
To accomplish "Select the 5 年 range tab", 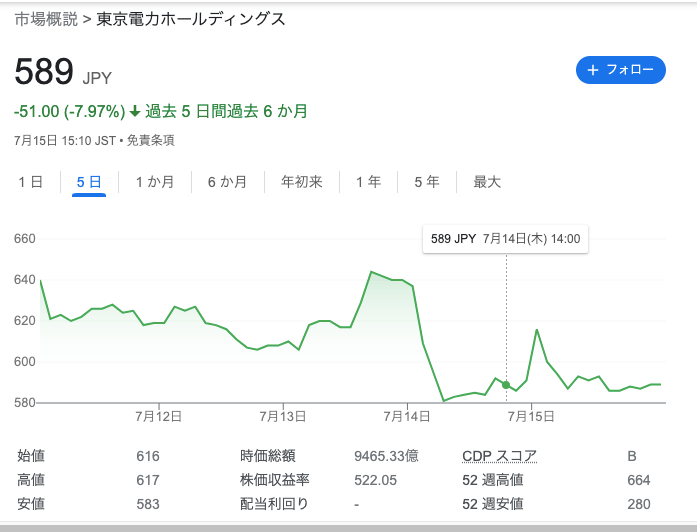I will (427, 182).
